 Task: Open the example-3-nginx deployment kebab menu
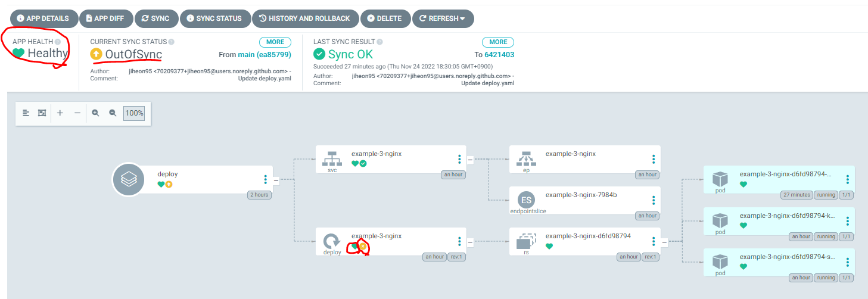tap(459, 241)
